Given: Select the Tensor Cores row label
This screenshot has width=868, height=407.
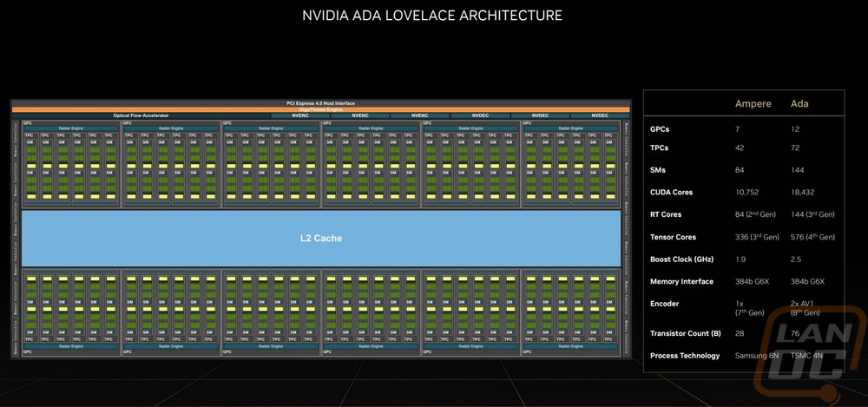Looking at the screenshot, I should pos(674,237).
